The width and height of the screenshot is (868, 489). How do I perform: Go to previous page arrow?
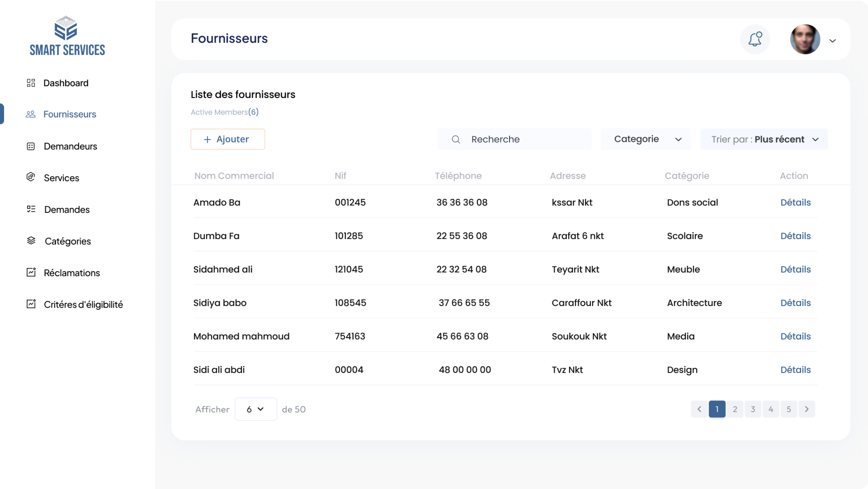click(699, 409)
